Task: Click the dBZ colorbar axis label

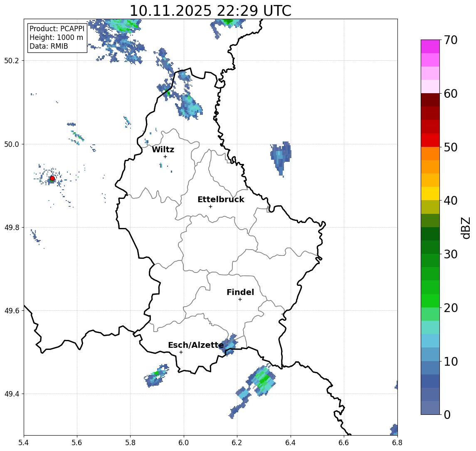Action: click(465, 228)
